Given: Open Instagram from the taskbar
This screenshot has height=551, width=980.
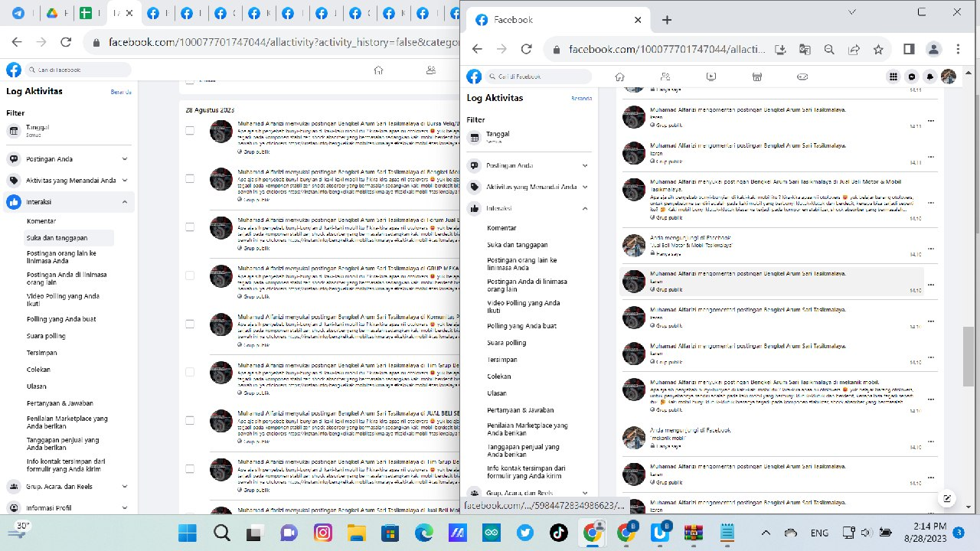Looking at the screenshot, I should (323, 533).
